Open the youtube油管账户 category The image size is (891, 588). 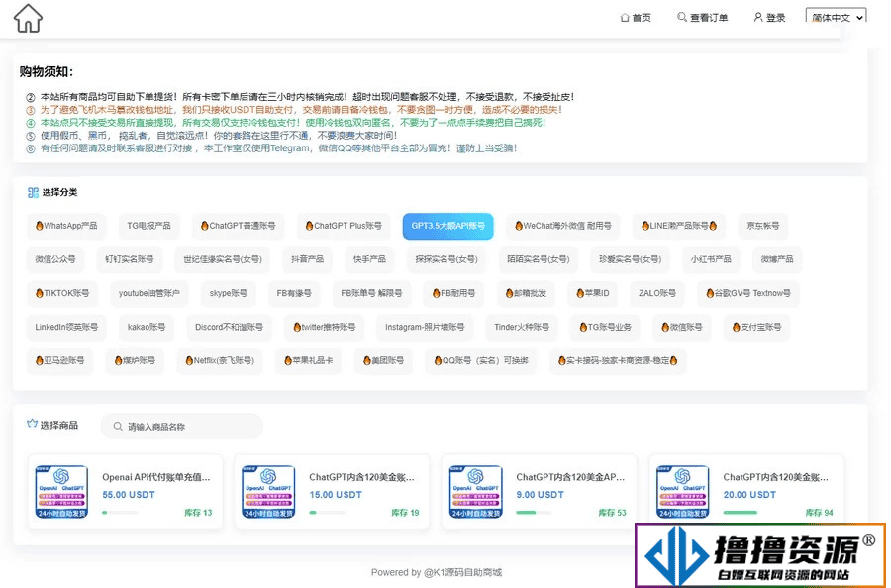[148, 293]
